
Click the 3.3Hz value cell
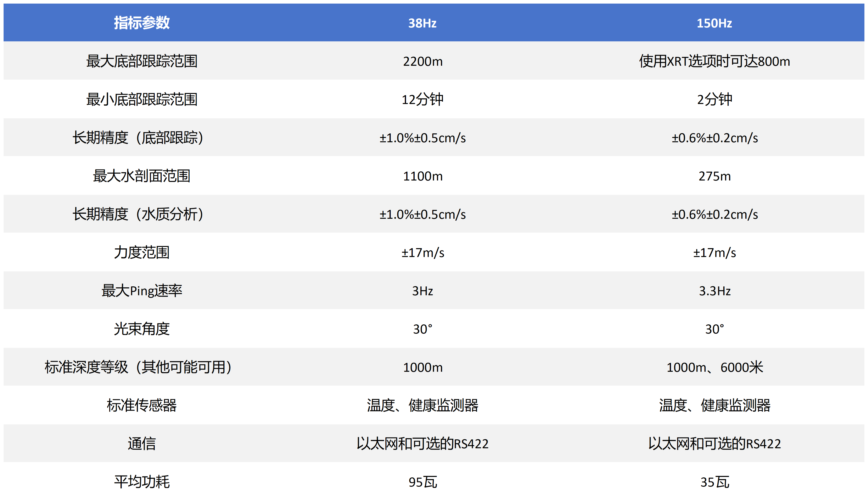(714, 291)
